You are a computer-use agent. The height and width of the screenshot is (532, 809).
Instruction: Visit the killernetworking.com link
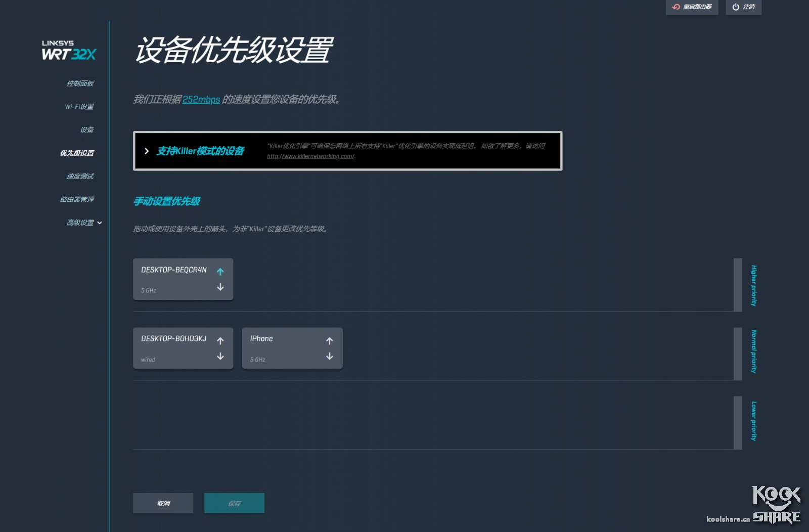coord(310,157)
